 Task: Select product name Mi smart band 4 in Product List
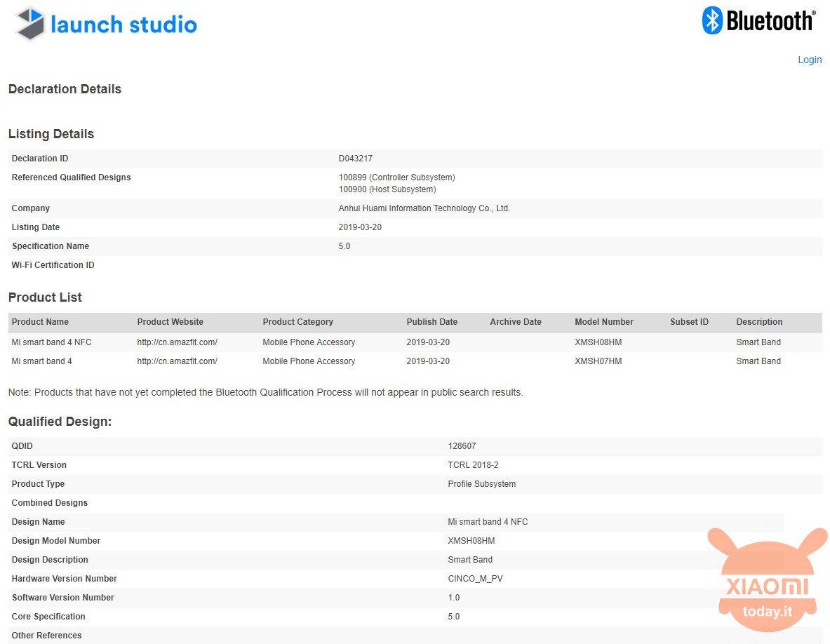(41, 361)
